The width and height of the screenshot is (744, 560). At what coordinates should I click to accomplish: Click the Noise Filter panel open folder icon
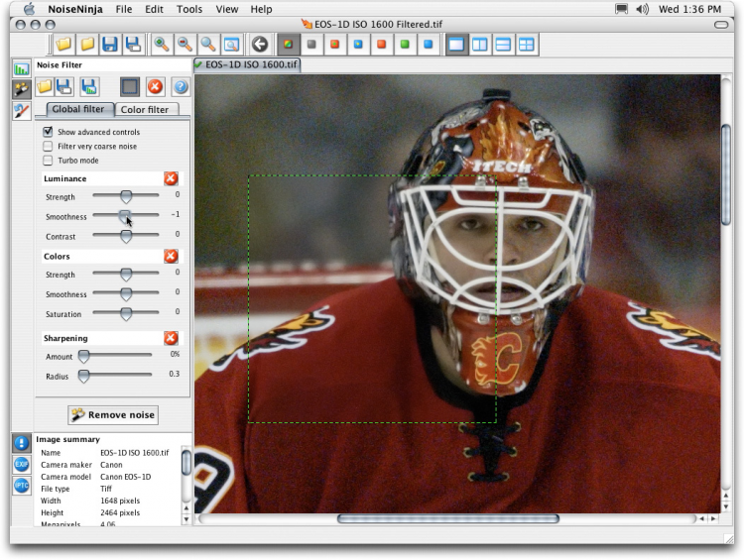[44, 87]
